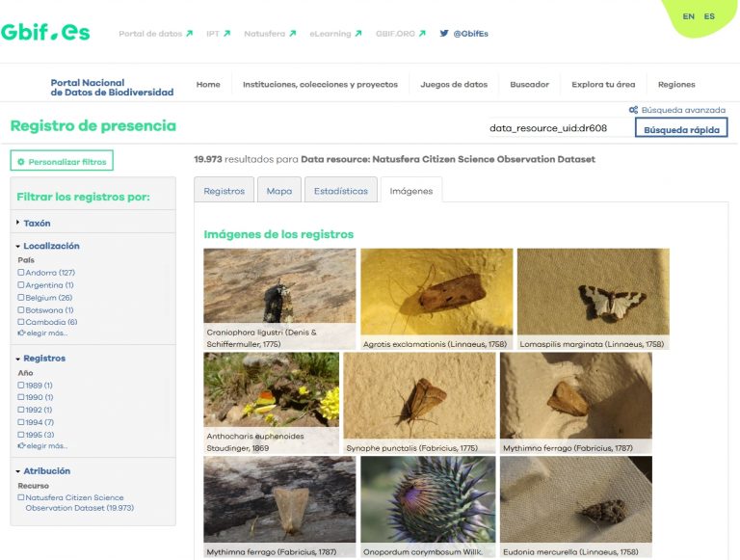The width and height of the screenshot is (740, 560).
Task: Click the gear icon in Personalizar filtros
Action: click(x=21, y=162)
